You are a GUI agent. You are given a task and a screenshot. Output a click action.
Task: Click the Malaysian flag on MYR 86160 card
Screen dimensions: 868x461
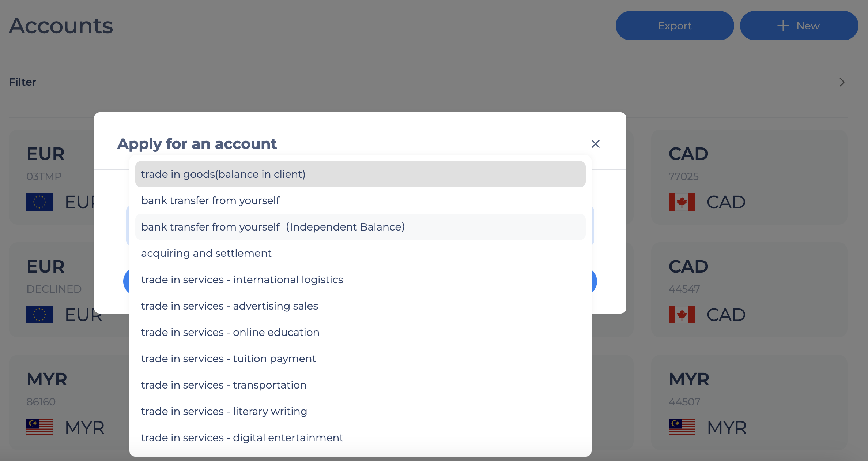(39, 427)
